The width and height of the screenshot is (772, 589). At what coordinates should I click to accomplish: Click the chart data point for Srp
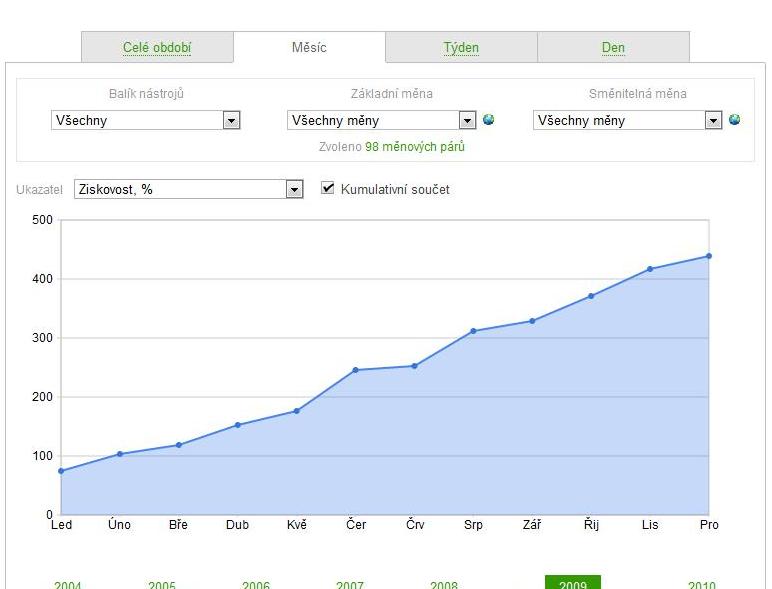click(473, 331)
